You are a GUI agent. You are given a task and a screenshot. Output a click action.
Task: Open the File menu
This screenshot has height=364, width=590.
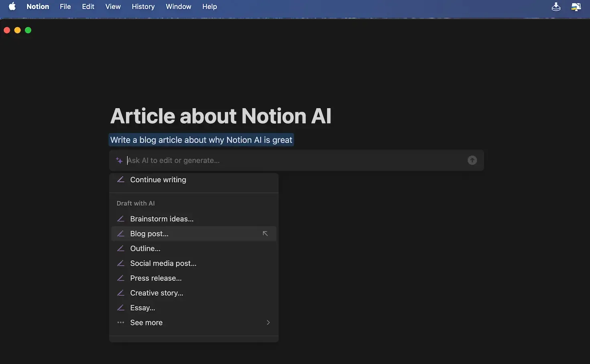[x=65, y=6]
